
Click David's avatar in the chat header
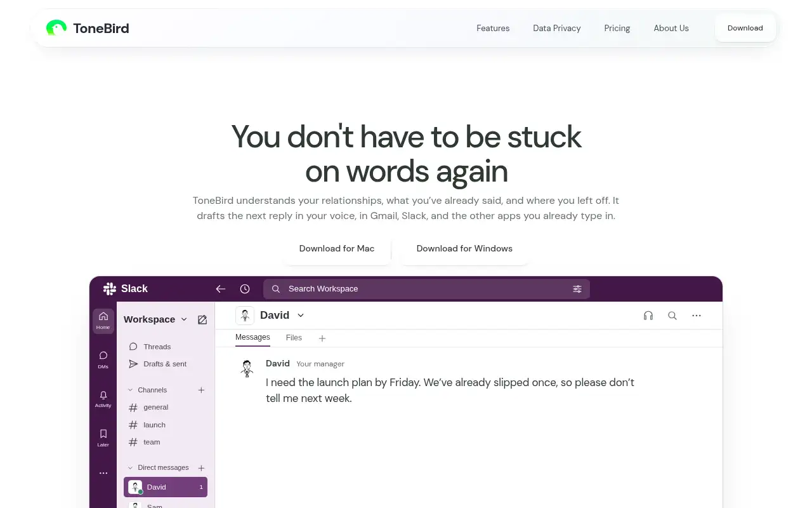[245, 316]
